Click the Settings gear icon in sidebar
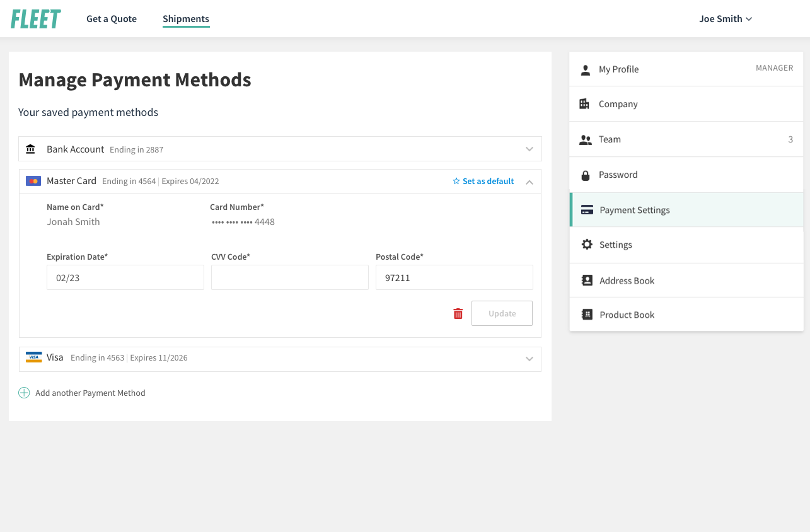810x532 pixels. pyautogui.click(x=587, y=245)
